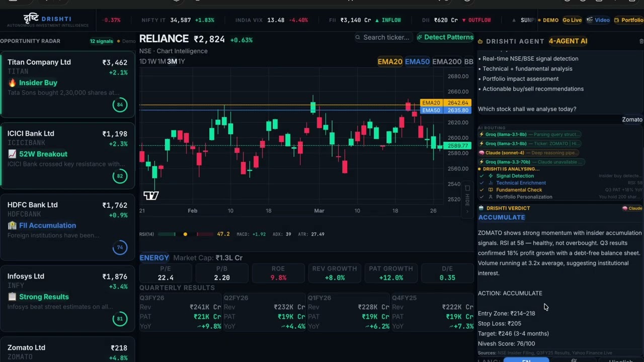Click the Groq llama-3.3-70b routing pill
Screen dimensions: 644x362
click(531, 162)
